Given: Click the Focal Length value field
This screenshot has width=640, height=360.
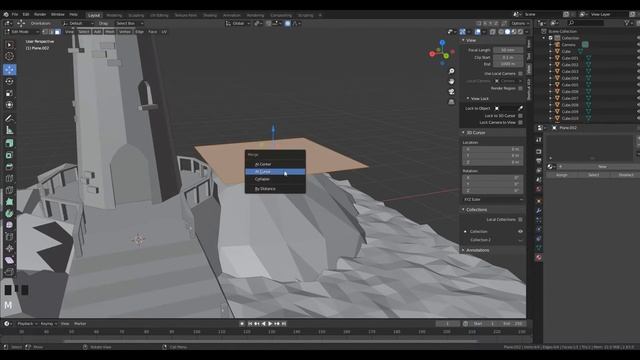Looking at the screenshot, I should (x=508, y=50).
